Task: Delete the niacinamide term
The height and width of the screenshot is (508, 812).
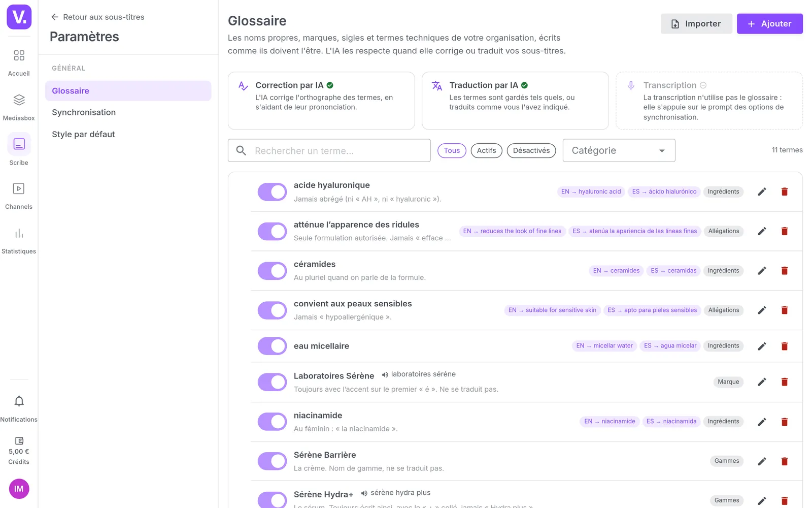Action: click(784, 422)
